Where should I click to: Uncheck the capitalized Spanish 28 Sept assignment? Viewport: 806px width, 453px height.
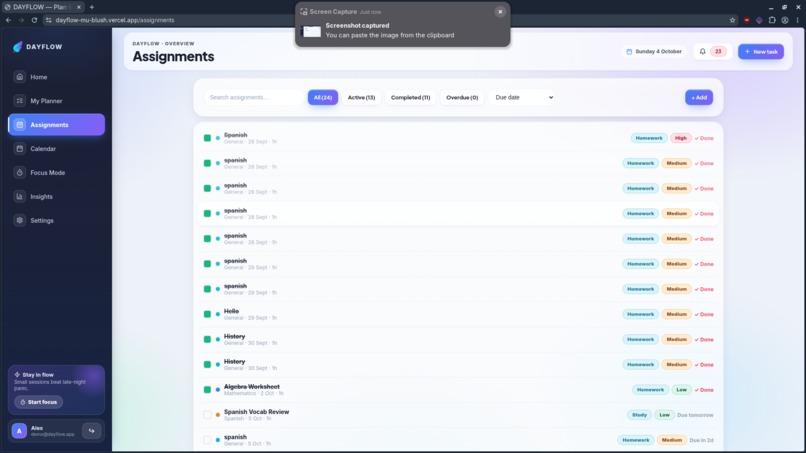(207, 138)
